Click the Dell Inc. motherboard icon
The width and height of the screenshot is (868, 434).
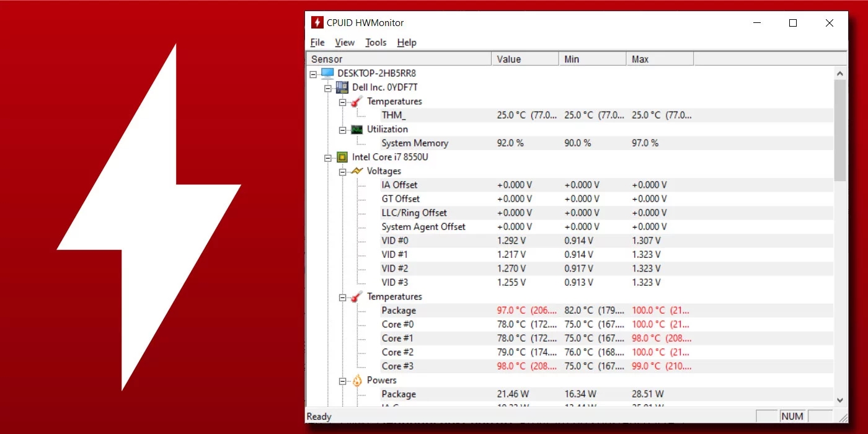[342, 87]
